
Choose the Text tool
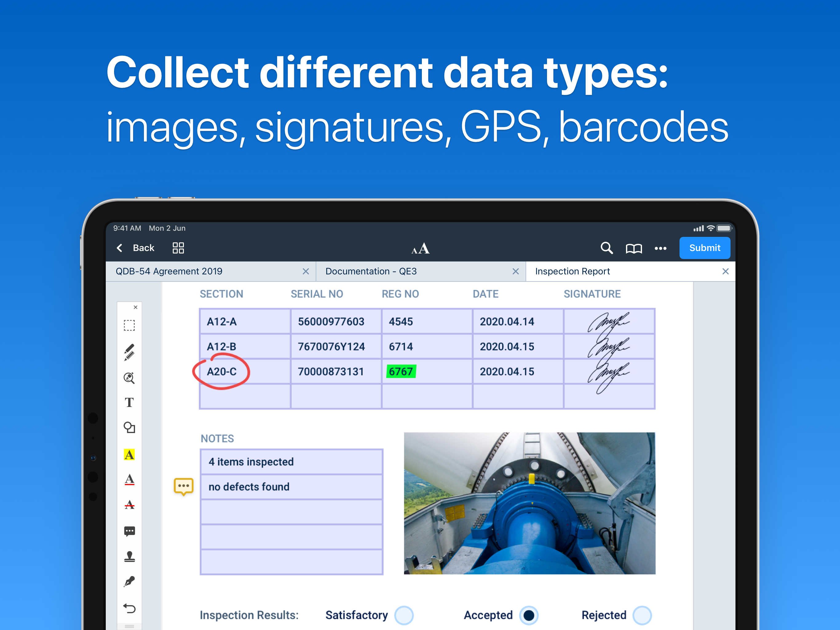(129, 402)
